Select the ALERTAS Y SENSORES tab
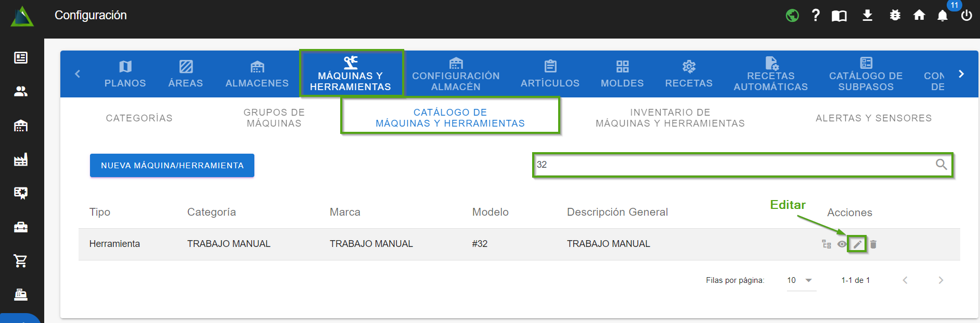 pos(873,118)
